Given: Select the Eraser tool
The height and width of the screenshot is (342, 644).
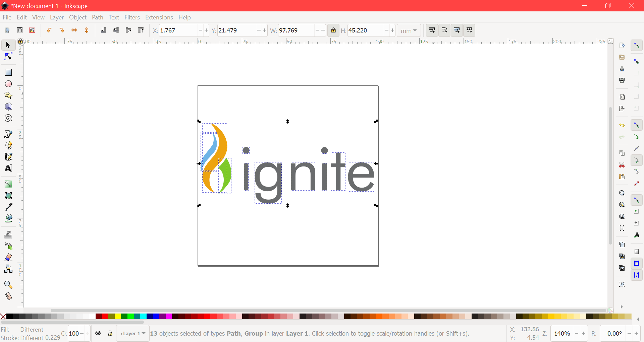Looking at the screenshot, I should [x=8, y=257].
